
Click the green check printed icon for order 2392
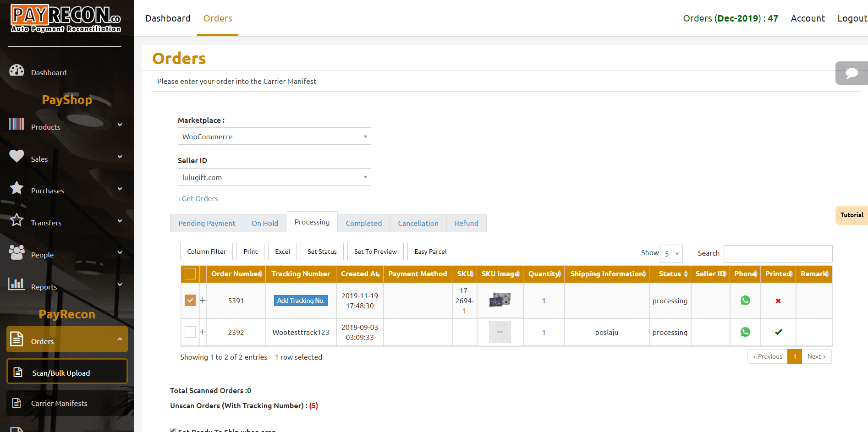[778, 332]
